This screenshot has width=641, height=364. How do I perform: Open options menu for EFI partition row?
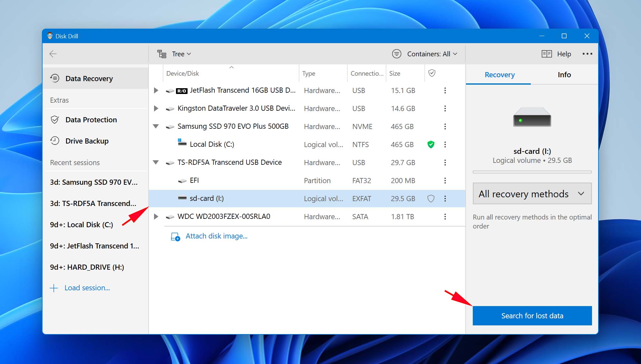pyautogui.click(x=445, y=181)
